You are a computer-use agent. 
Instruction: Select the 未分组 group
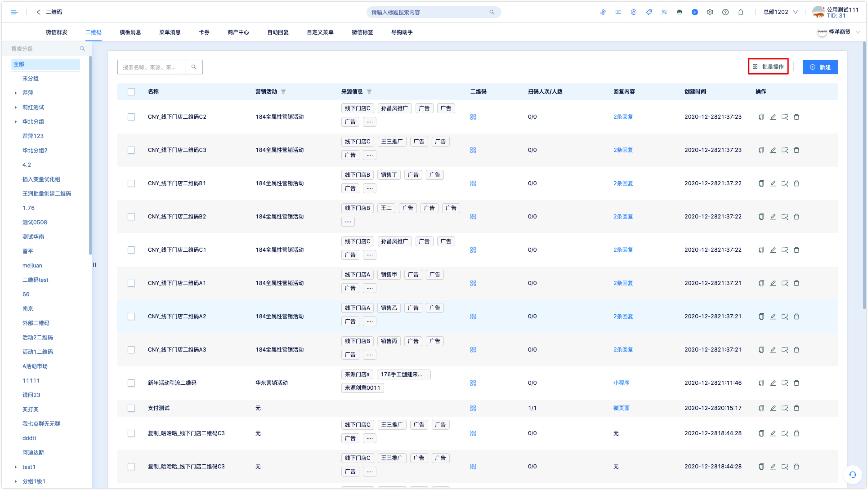tap(30, 78)
